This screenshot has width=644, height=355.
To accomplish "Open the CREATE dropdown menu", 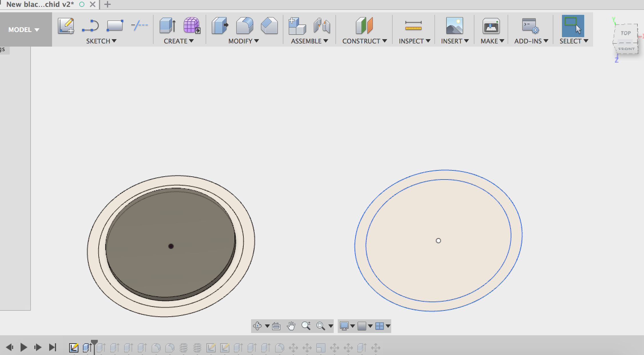I will pyautogui.click(x=179, y=41).
